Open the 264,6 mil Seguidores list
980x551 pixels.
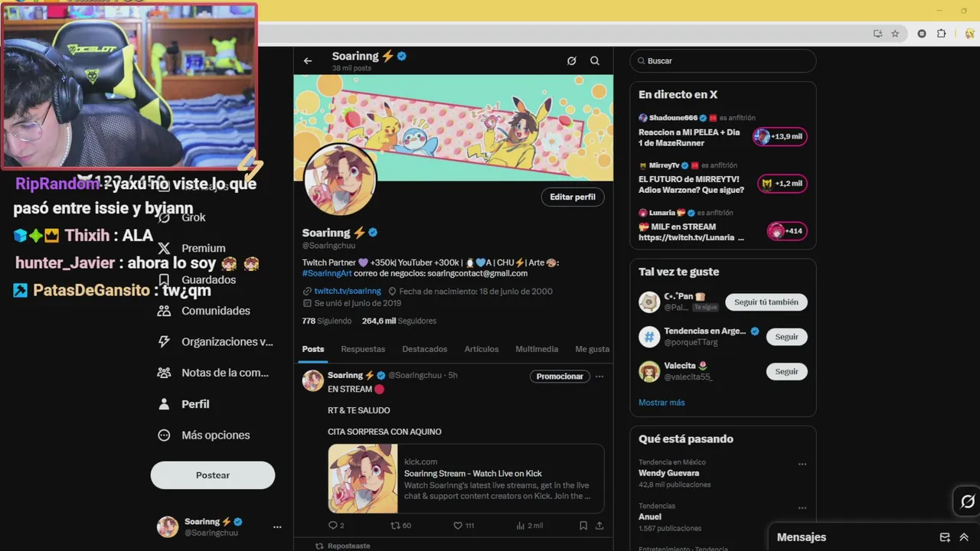point(399,321)
